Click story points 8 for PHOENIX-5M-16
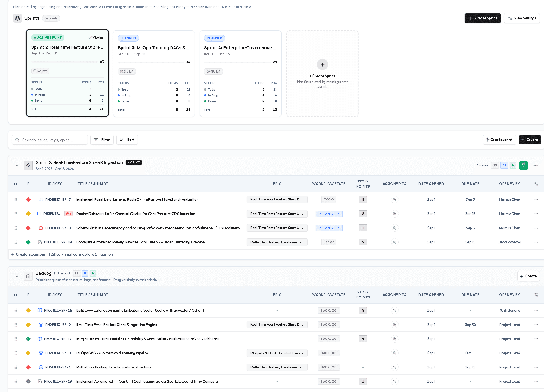This screenshot has width=544, height=392. [363, 310]
